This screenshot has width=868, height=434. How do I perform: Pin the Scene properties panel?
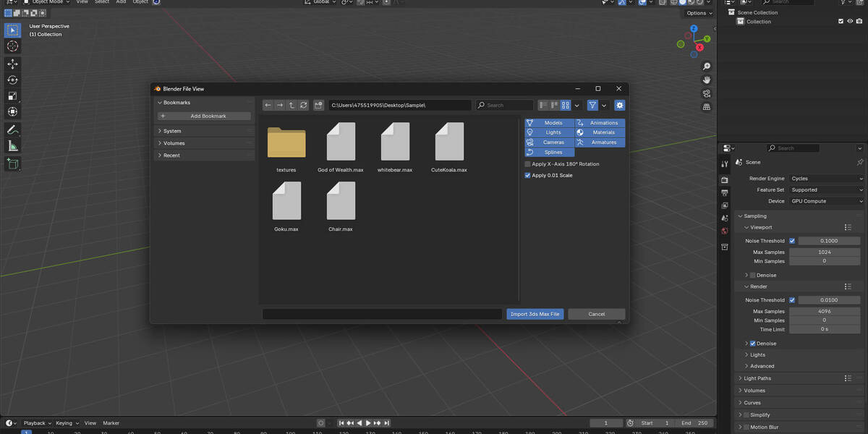click(860, 162)
